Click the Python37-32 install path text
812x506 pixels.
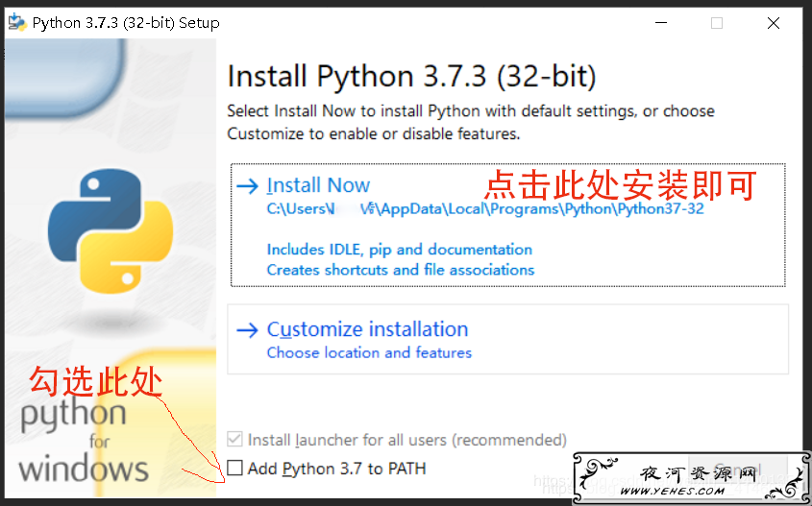tap(485, 209)
